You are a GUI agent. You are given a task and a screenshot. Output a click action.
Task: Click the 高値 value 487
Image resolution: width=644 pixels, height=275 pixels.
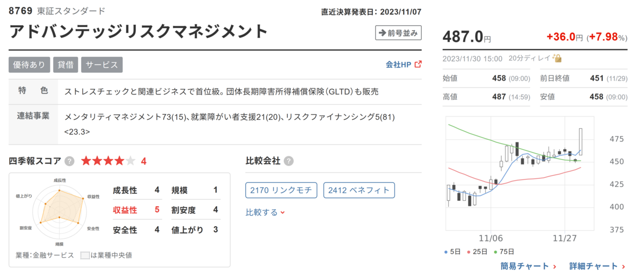pos(499,97)
